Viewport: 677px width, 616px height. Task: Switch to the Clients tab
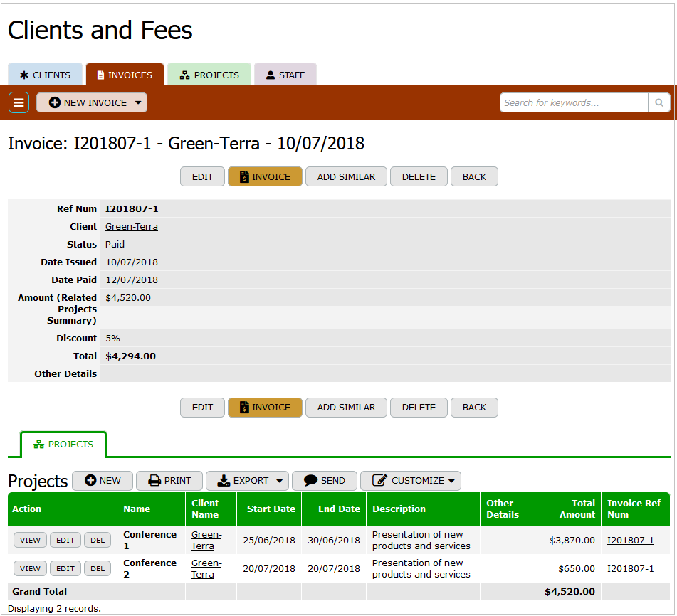(45, 75)
